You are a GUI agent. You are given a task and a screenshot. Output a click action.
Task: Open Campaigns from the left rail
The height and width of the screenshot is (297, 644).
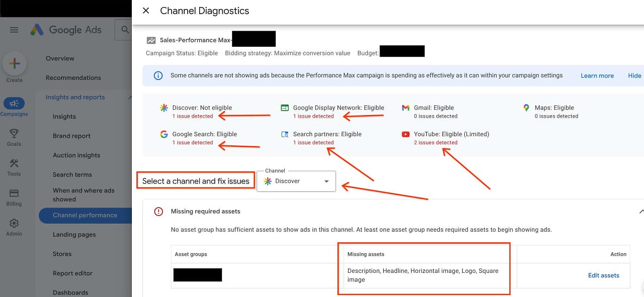(14, 107)
